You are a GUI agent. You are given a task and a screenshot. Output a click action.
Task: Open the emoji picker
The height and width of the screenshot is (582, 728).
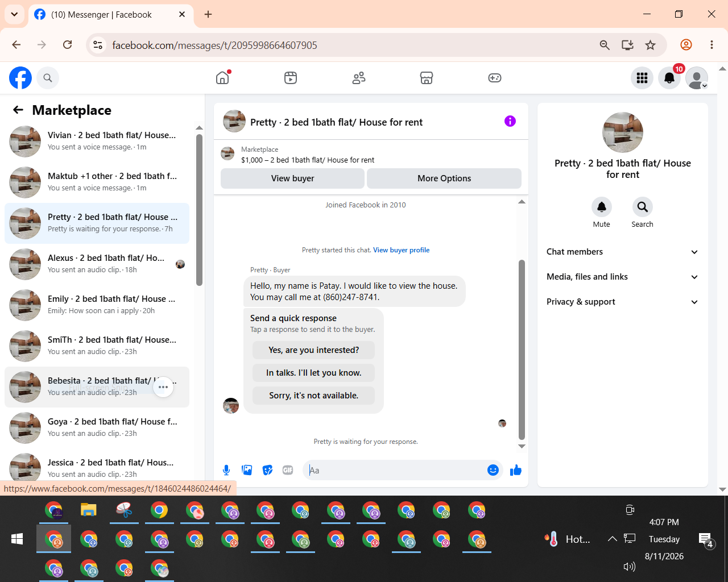coord(493,470)
